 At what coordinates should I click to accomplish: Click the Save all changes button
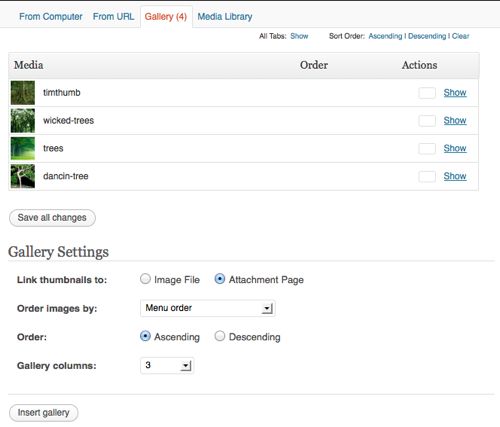[52, 218]
